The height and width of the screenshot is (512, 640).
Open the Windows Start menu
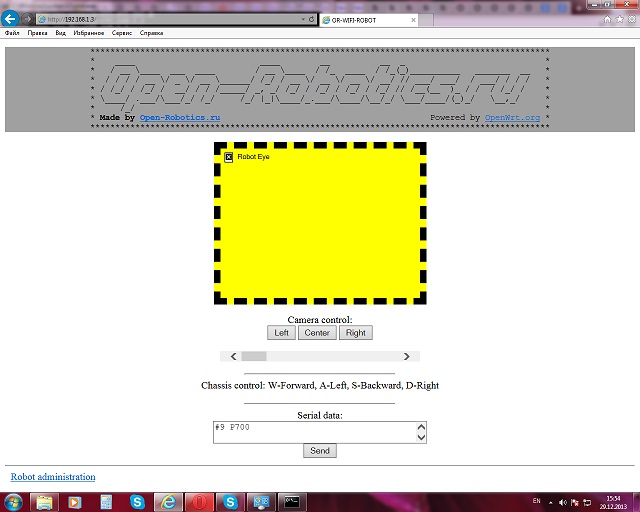(x=13, y=502)
